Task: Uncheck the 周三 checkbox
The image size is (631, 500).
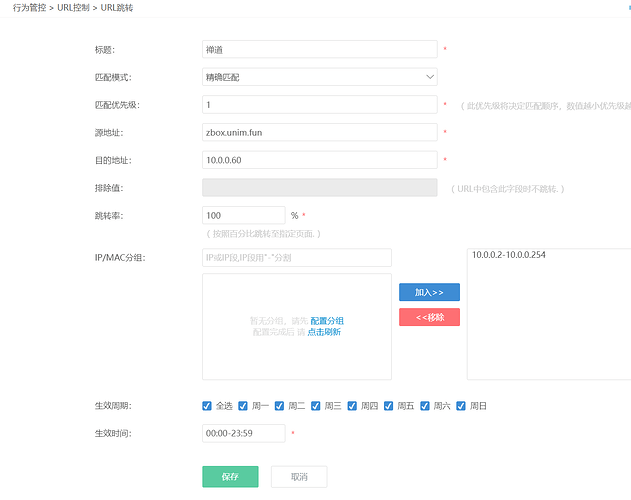Action: coord(316,406)
